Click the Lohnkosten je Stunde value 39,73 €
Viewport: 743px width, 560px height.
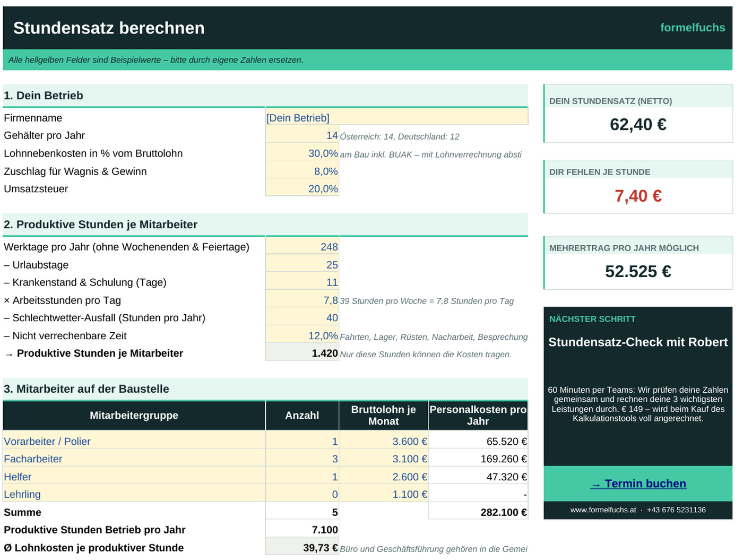point(302,547)
